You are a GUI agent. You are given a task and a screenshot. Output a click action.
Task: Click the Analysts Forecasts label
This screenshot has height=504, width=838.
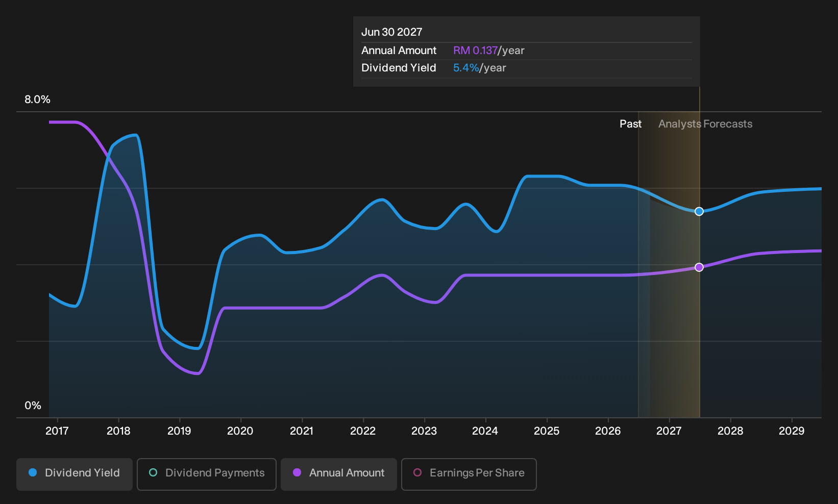705,124
